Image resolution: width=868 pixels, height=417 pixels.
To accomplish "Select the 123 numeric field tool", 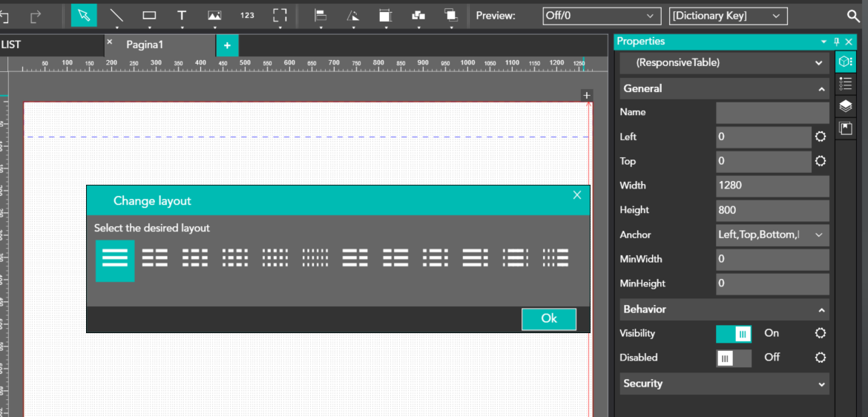I will [x=247, y=16].
